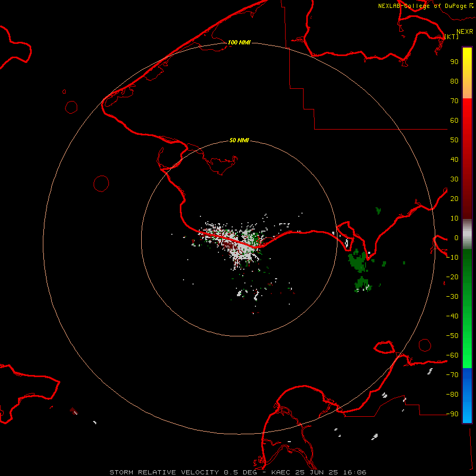This screenshot has height=476, width=476.
Task: Select the [KT] units label
Action: [x=452, y=36]
